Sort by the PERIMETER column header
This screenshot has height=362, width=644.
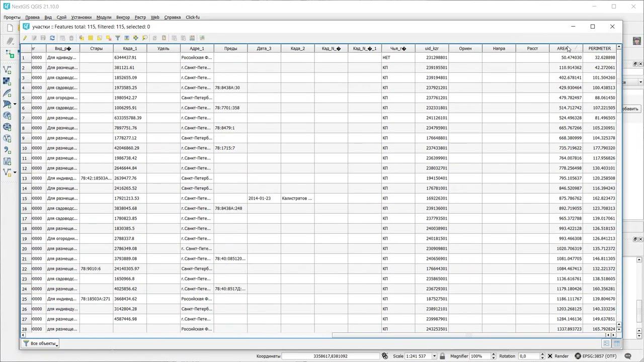tap(599, 48)
